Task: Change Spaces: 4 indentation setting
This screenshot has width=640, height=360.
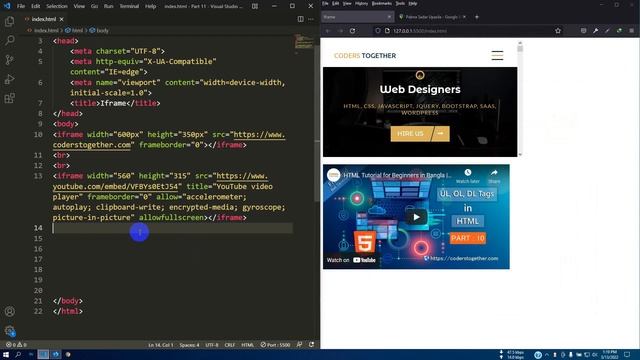Action: [189, 345]
